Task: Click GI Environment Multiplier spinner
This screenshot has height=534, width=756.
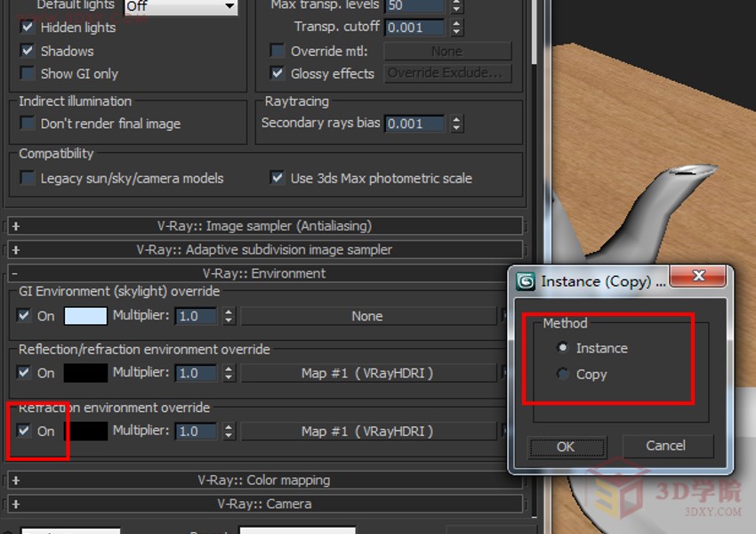Action: [229, 316]
